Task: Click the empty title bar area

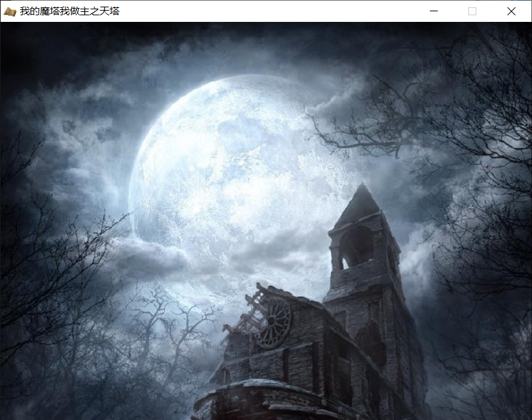Action: pyautogui.click(x=265, y=11)
